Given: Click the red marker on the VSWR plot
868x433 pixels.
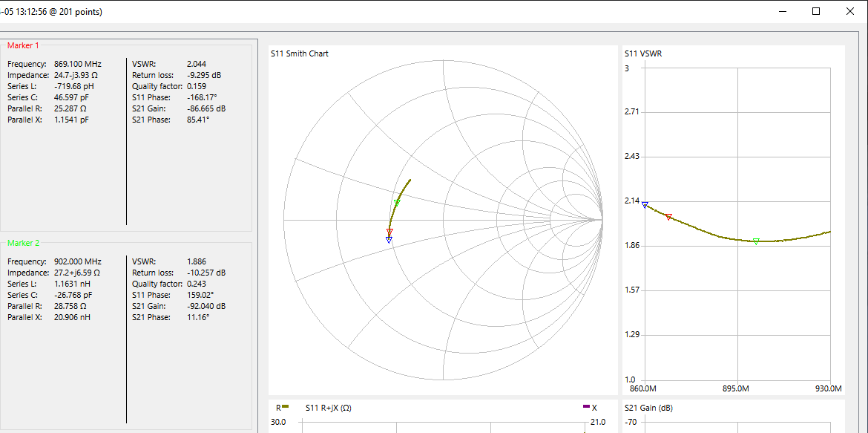Looking at the screenshot, I should 668,218.
